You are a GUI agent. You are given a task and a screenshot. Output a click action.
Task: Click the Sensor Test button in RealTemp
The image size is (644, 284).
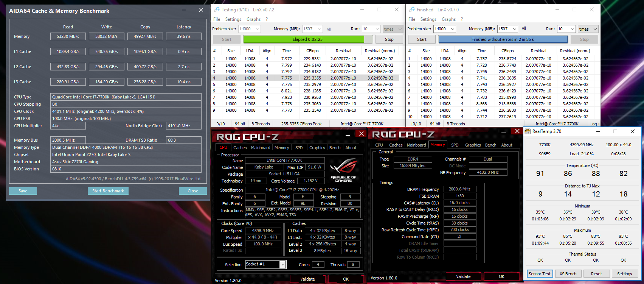coord(540,274)
